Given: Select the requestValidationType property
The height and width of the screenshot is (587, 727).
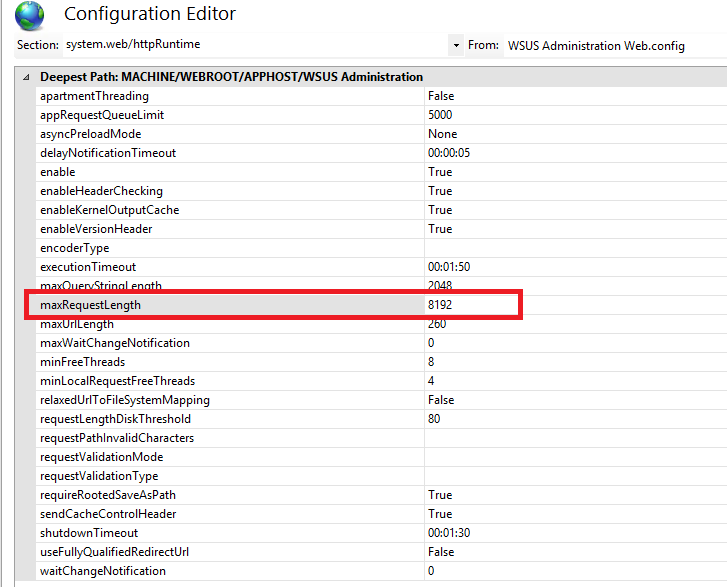Looking at the screenshot, I should point(99,476).
